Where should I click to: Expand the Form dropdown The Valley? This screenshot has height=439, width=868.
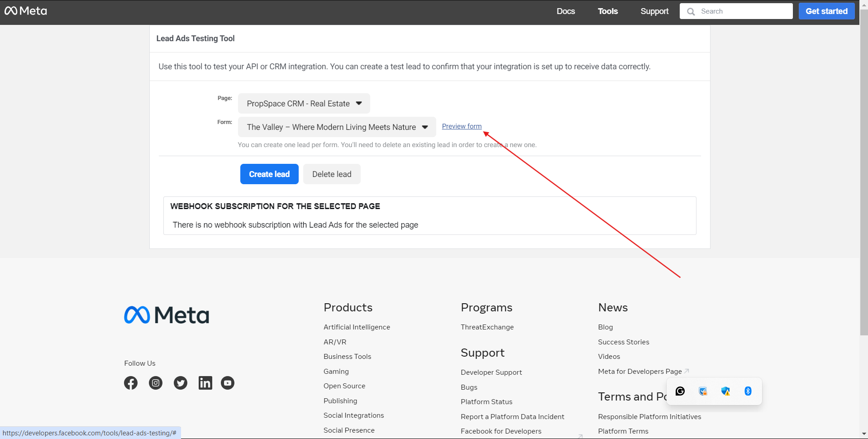[337, 127]
